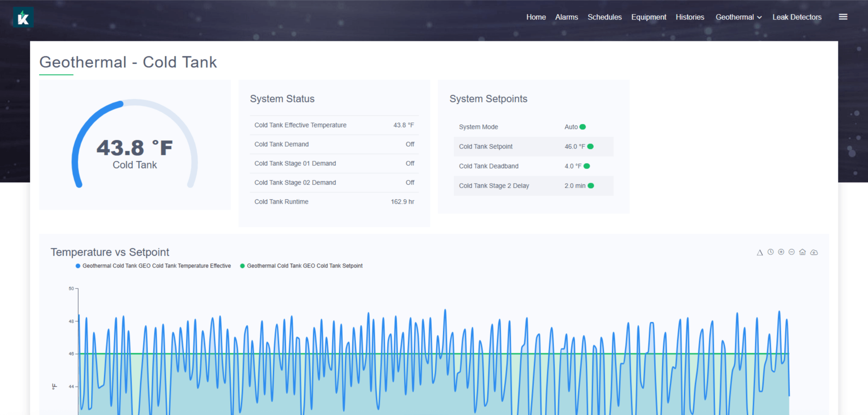Screen dimensions: 868x415
Task: Go to Schedules in navigation
Action: (604, 17)
